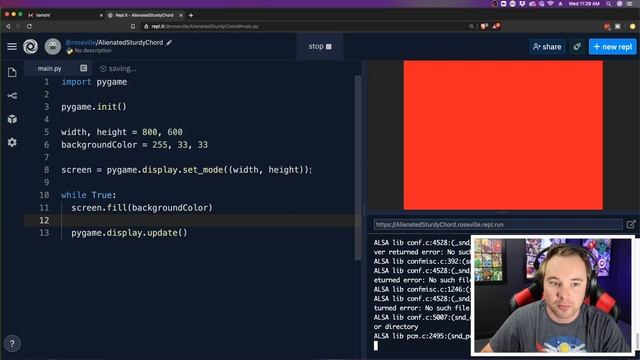Open the roseville user avatar

(53, 47)
